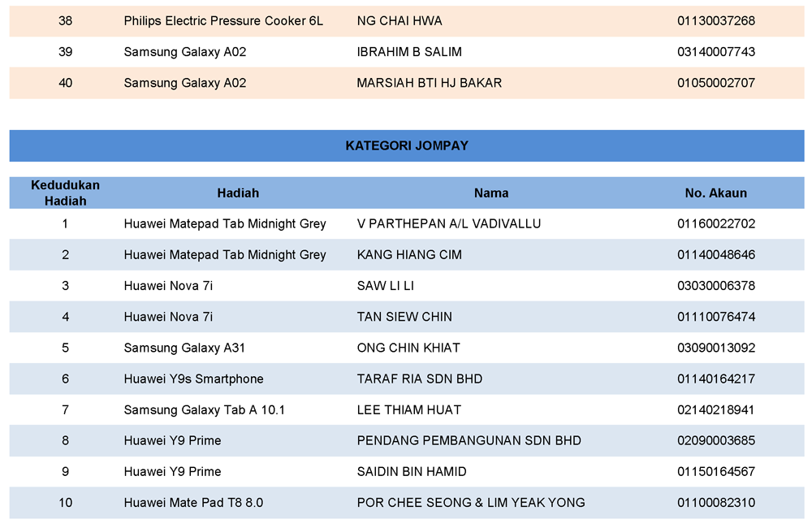This screenshot has width=812, height=528.
Task: Click Huawei Mate Pad T8 8.0 prize
Action: (193, 503)
